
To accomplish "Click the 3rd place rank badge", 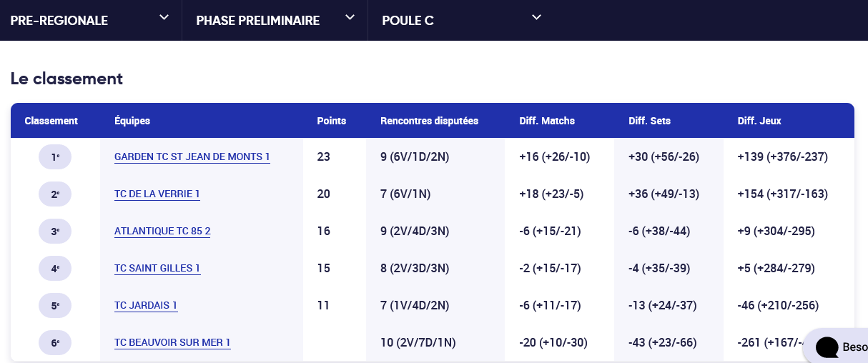I will point(55,231).
